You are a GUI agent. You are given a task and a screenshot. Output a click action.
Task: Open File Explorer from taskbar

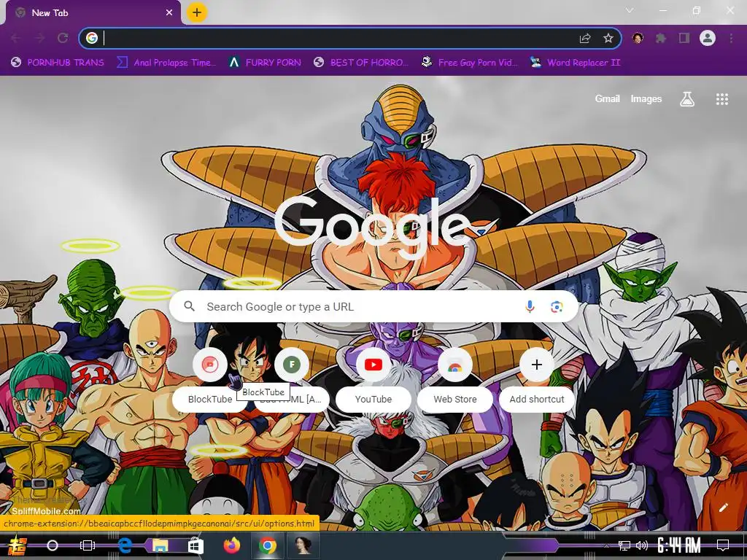[x=160, y=545]
